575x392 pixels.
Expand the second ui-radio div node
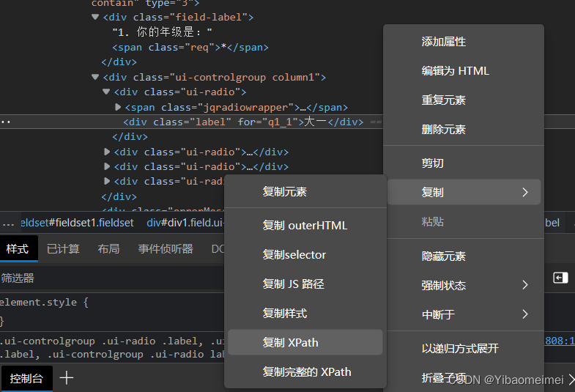point(107,152)
